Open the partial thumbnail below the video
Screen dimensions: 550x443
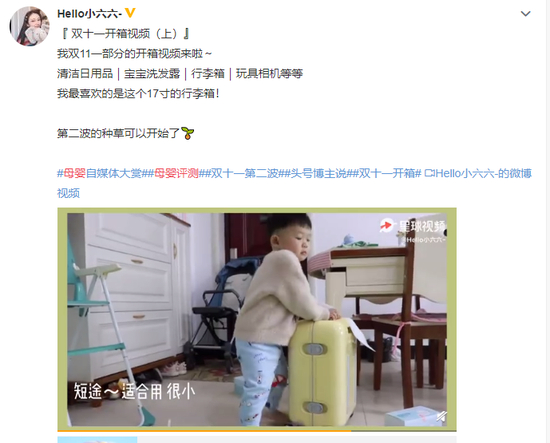97,440
